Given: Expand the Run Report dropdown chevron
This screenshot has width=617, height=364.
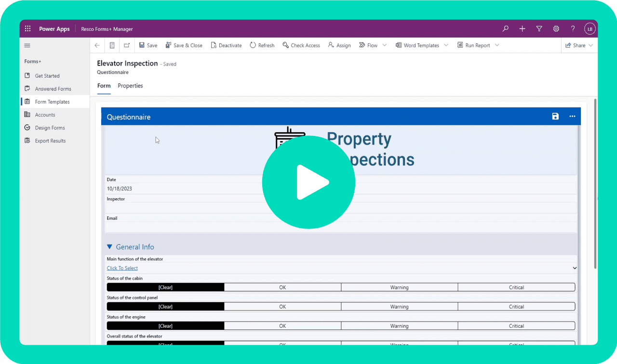Looking at the screenshot, I should (x=497, y=45).
